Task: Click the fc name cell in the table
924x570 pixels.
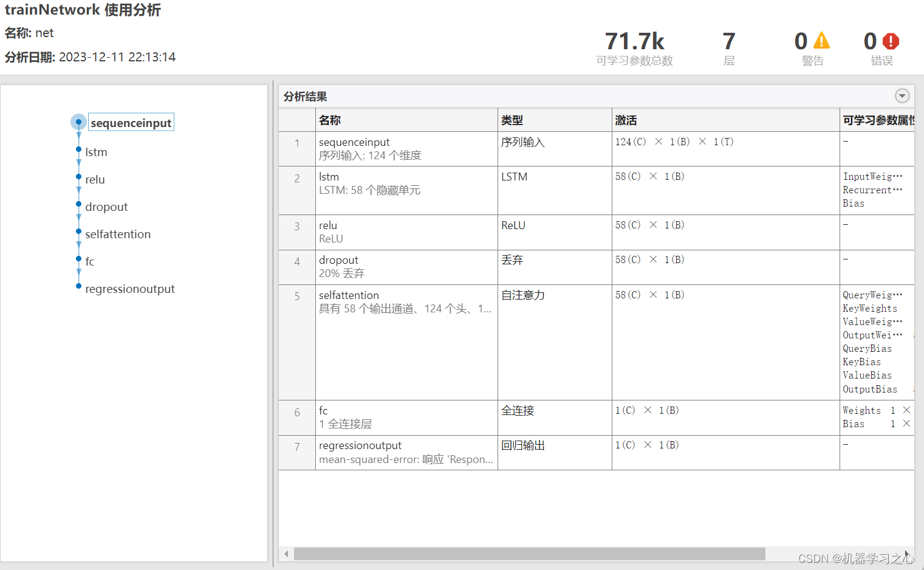Action: tap(406, 417)
